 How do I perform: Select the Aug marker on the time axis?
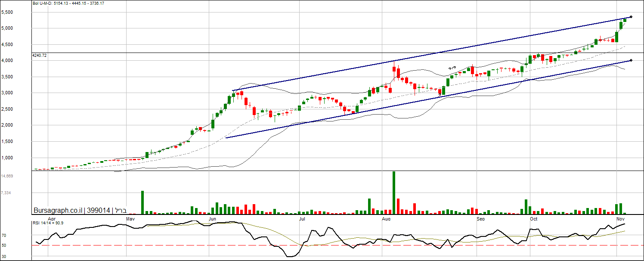[x=386, y=219]
